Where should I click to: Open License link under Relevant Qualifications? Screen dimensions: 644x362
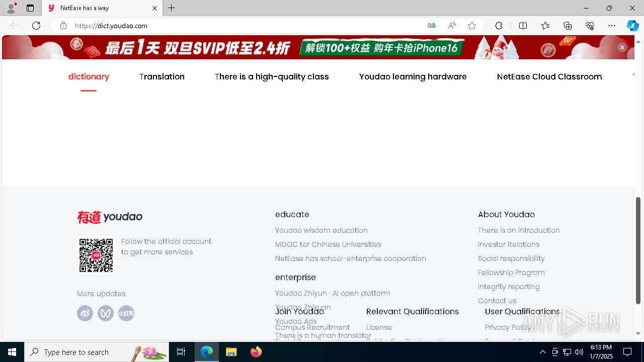[x=379, y=327]
